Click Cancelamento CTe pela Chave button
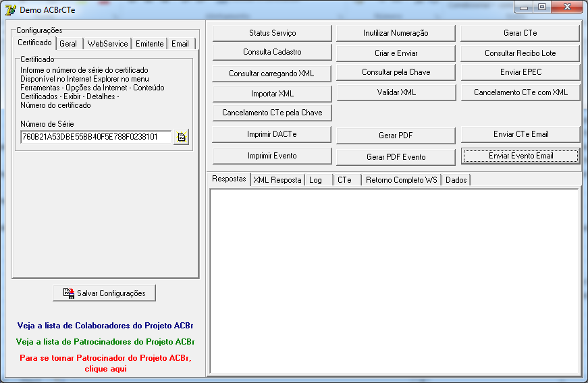The image size is (588, 383). pyautogui.click(x=272, y=113)
